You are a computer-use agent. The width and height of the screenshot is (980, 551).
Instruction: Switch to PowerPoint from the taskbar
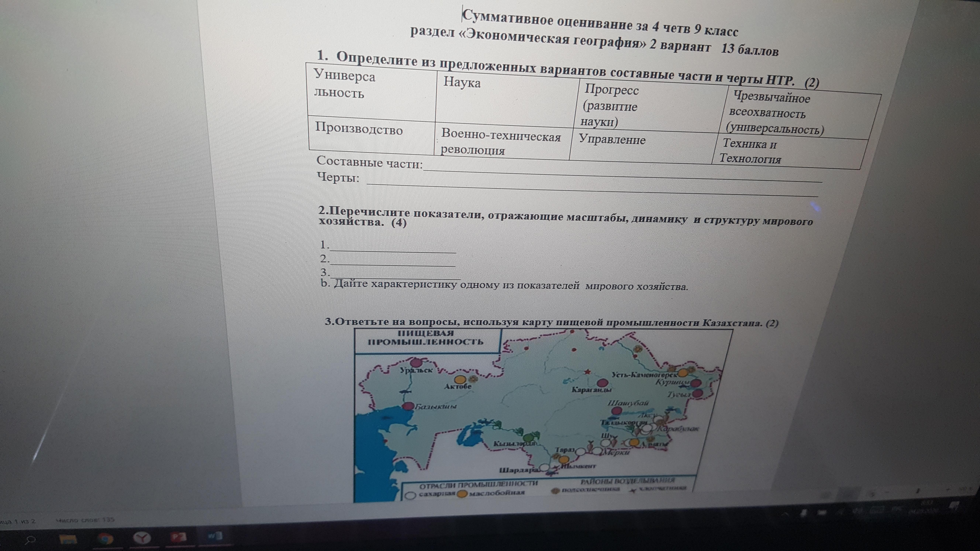coord(179,537)
